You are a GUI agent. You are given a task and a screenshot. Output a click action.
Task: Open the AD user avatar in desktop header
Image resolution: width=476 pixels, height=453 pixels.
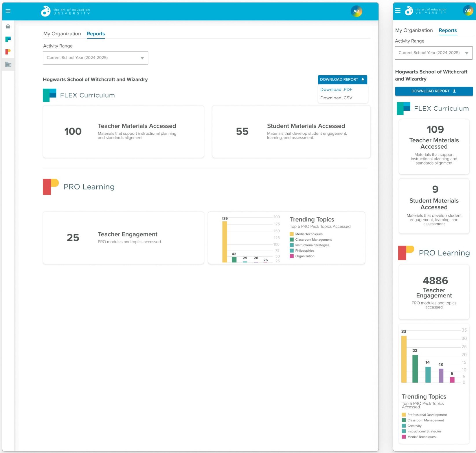click(x=356, y=11)
